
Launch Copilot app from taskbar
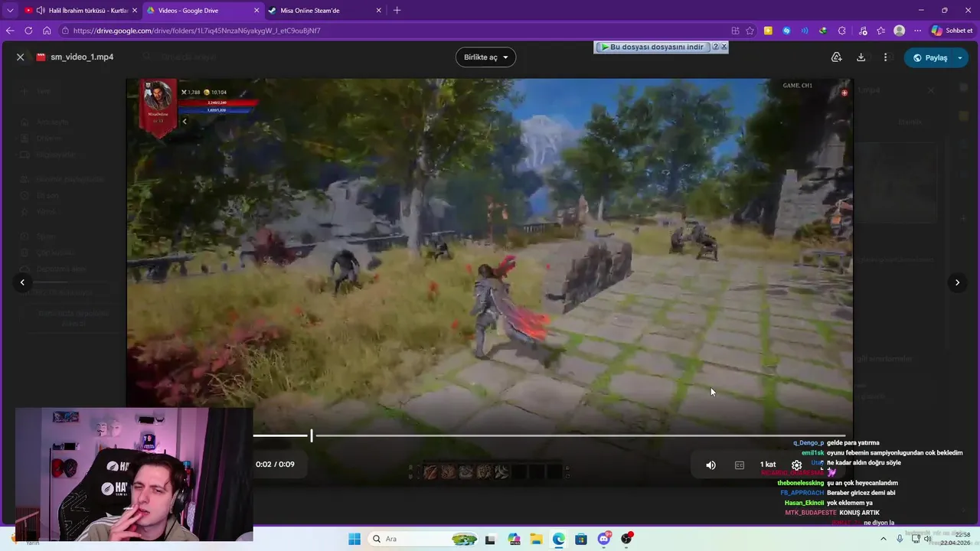click(514, 539)
